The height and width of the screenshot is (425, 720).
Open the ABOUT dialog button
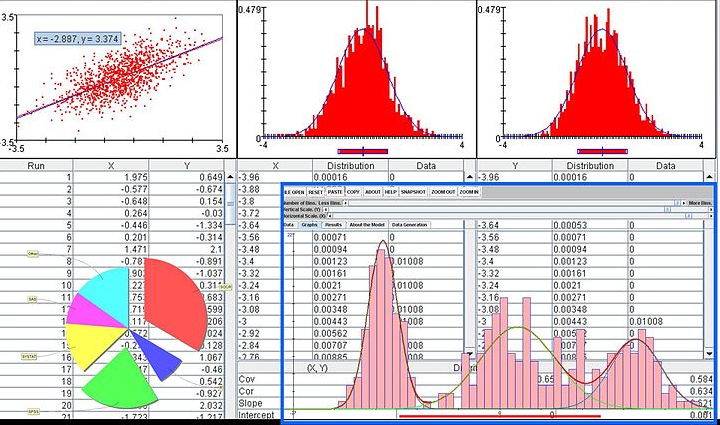point(372,192)
